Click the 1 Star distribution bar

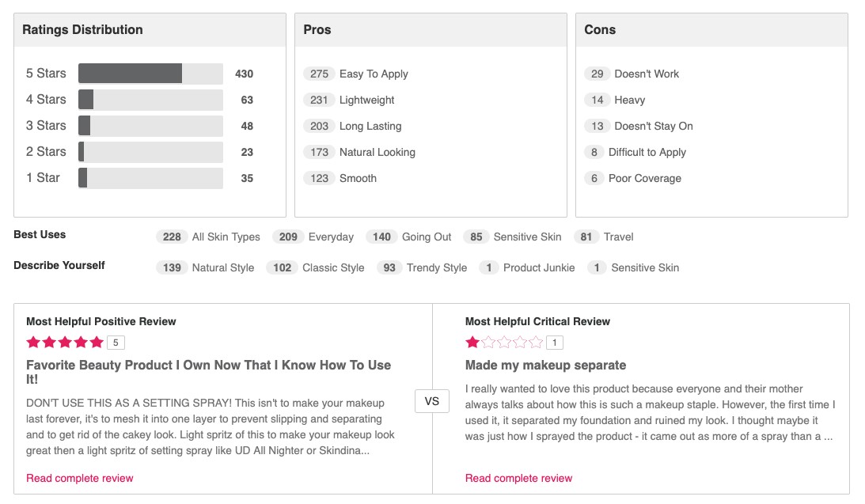pyautogui.click(x=150, y=177)
